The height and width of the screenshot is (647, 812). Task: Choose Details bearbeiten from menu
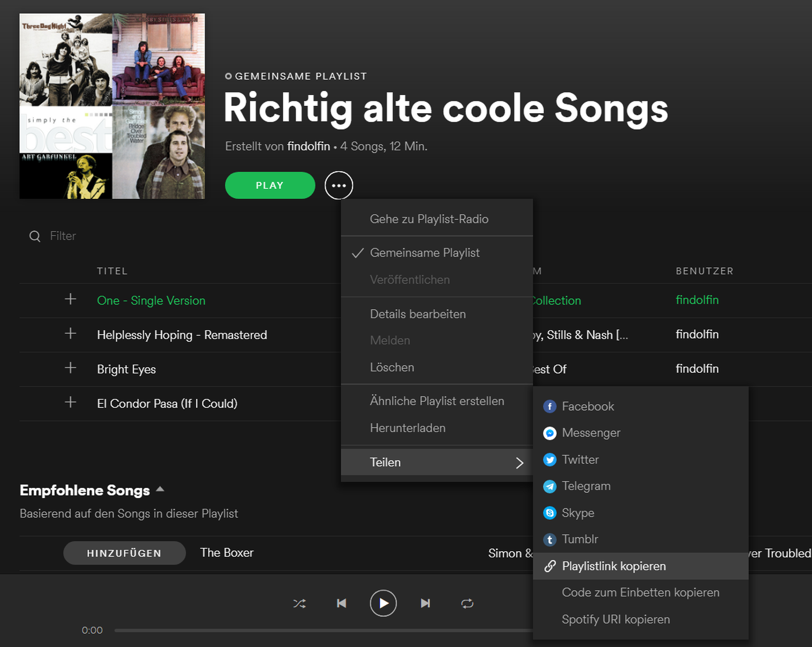tap(418, 314)
